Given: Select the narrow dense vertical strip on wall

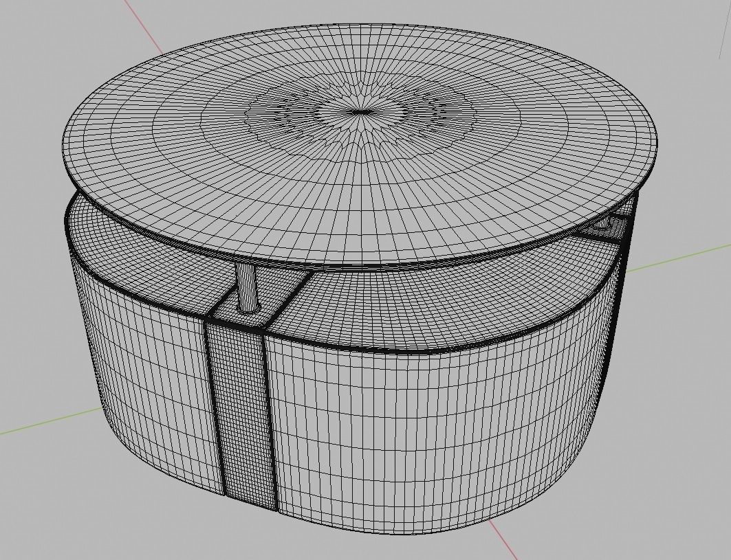Looking at the screenshot, I should click(x=241, y=414).
